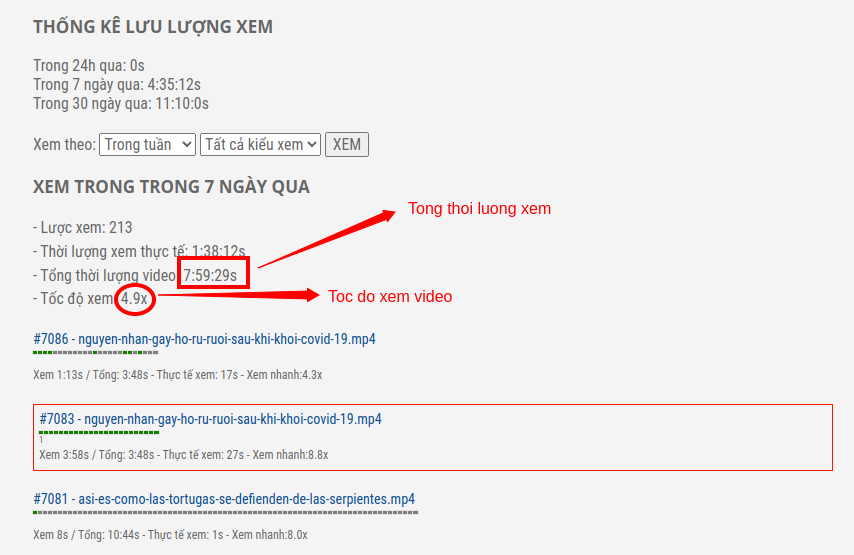Click the green progress bar under #7083
The image size is (854, 555).
99,432
